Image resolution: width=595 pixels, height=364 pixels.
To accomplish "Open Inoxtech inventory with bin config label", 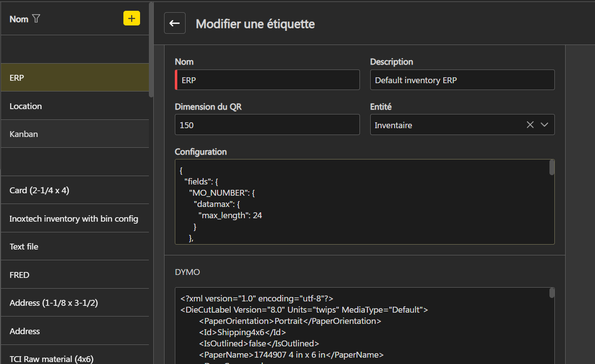I will pyautogui.click(x=74, y=218).
